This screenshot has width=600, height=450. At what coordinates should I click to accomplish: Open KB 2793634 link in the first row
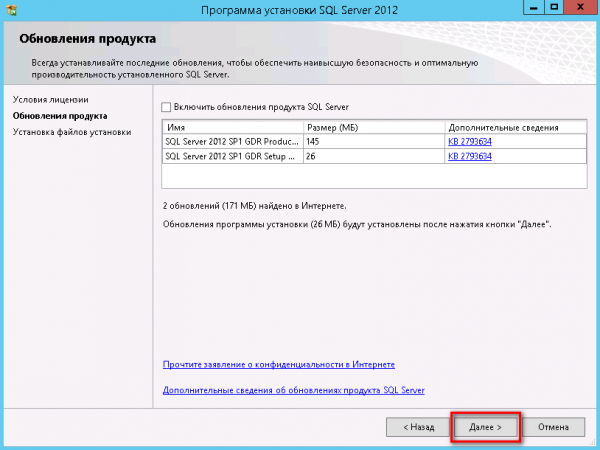point(470,142)
